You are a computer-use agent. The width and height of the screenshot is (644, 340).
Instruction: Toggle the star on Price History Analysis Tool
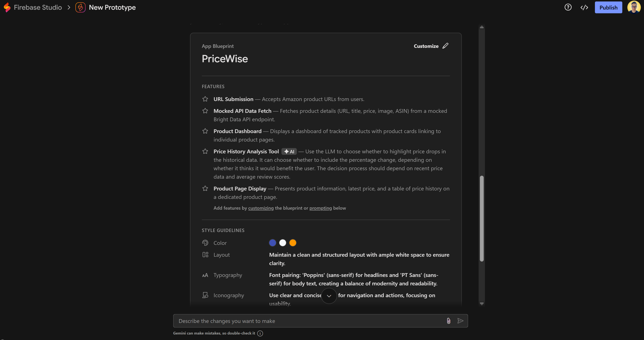[205, 151]
